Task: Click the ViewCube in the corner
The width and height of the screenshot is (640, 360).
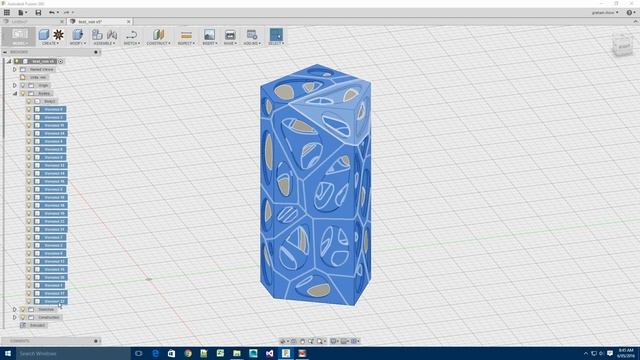Action: tap(622, 46)
